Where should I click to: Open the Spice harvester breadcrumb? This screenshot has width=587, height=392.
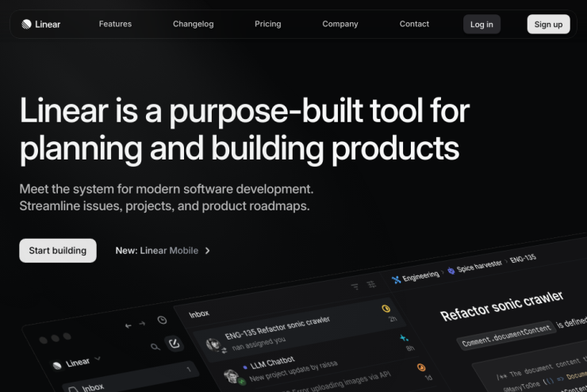click(479, 266)
